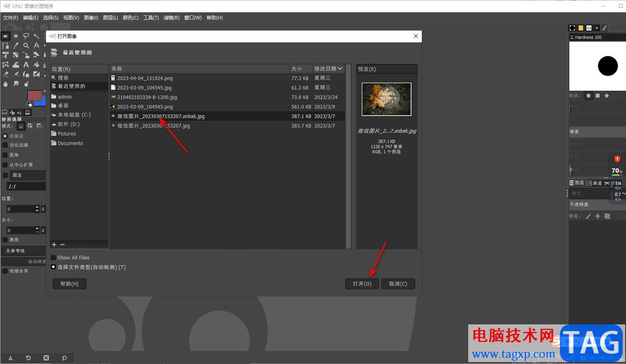This screenshot has height=364, width=626.
Task: Choose the circle brush shape
Action: point(588,95)
